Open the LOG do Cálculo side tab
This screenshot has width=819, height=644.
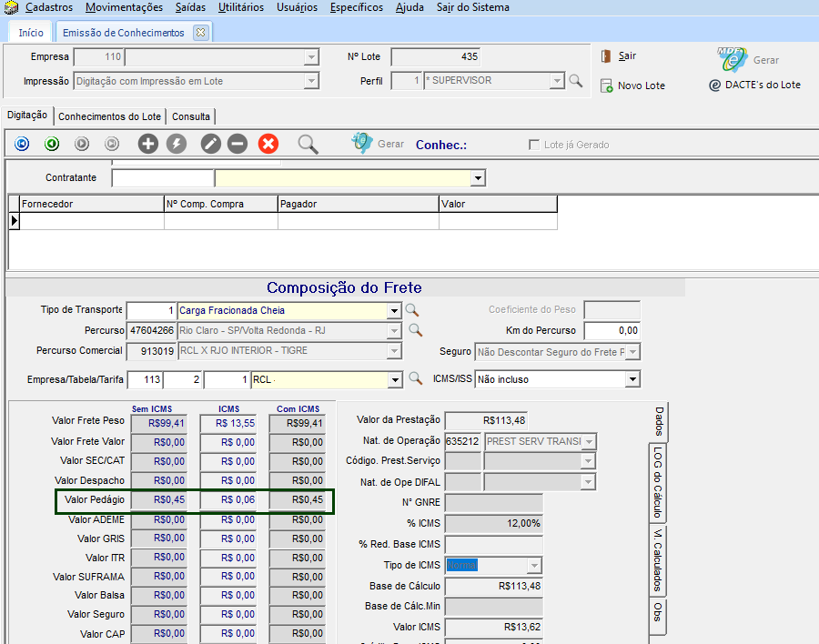[x=657, y=482]
